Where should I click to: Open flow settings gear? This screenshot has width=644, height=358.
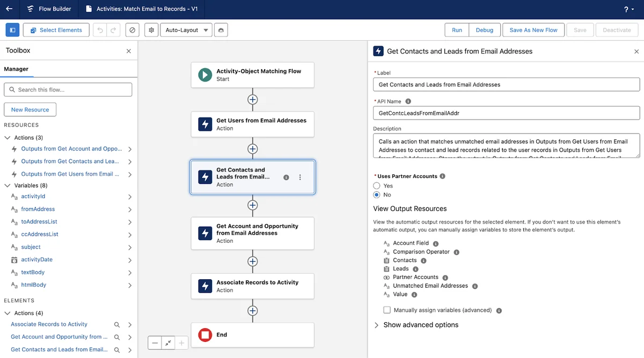(x=152, y=30)
